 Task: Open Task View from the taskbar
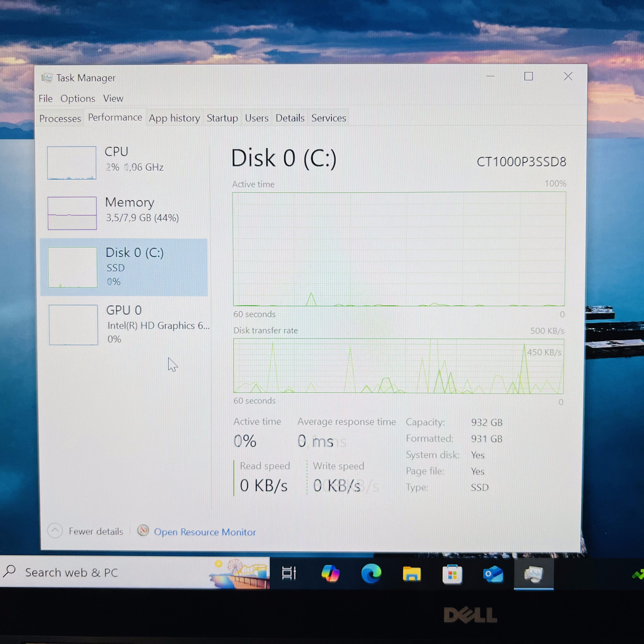pos(289,573)
